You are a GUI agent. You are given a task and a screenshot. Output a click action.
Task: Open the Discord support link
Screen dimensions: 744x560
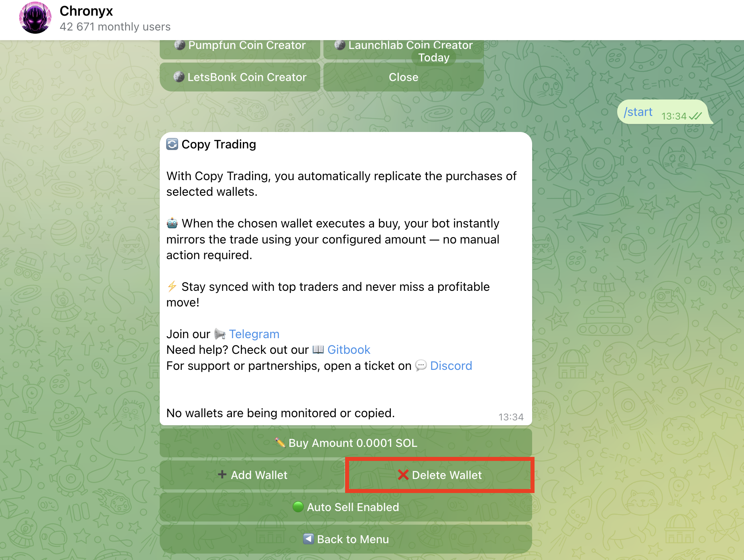(451, 366)
